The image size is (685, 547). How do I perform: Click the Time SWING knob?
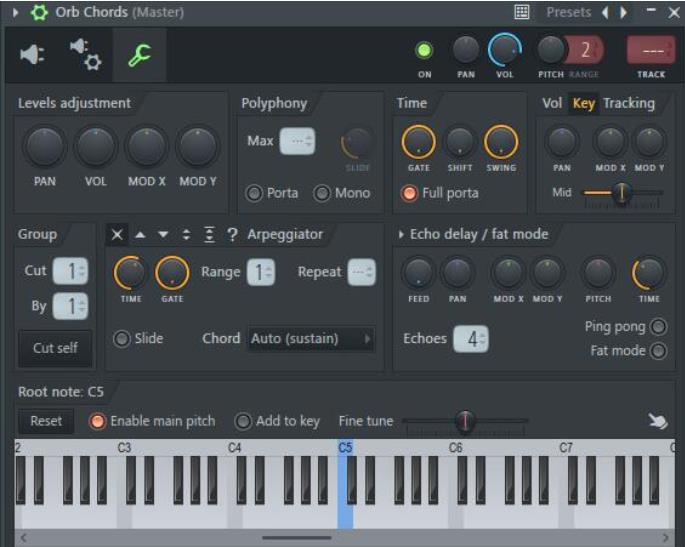point(501,142)
